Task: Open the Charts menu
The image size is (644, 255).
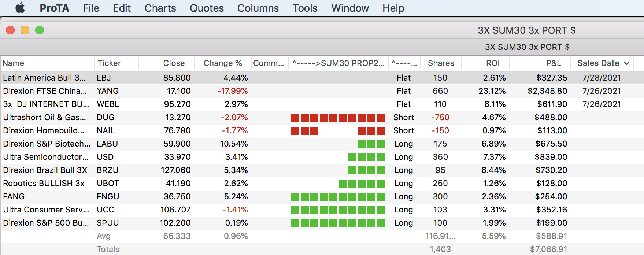Action: 160,8
